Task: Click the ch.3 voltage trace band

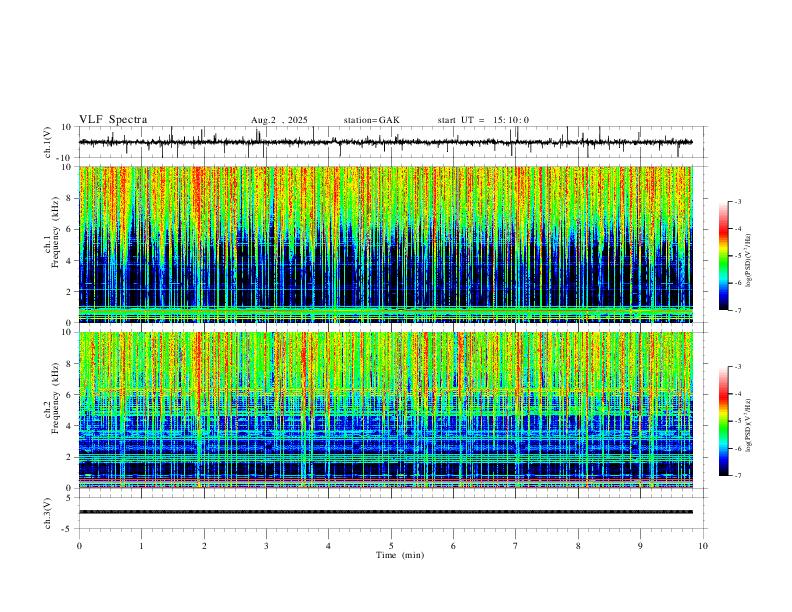Action: click(386, 512)
